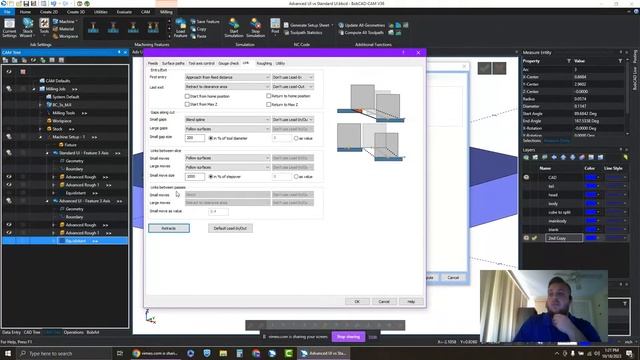This screenshot has width=640, height=360.
Task: Click first icon in CAM Tree toolbar
Action: pyautogui.click(x=6, y=60)
